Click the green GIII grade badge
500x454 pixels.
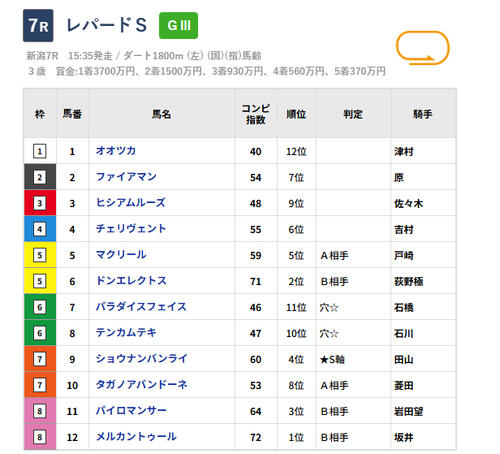(178, 26)
